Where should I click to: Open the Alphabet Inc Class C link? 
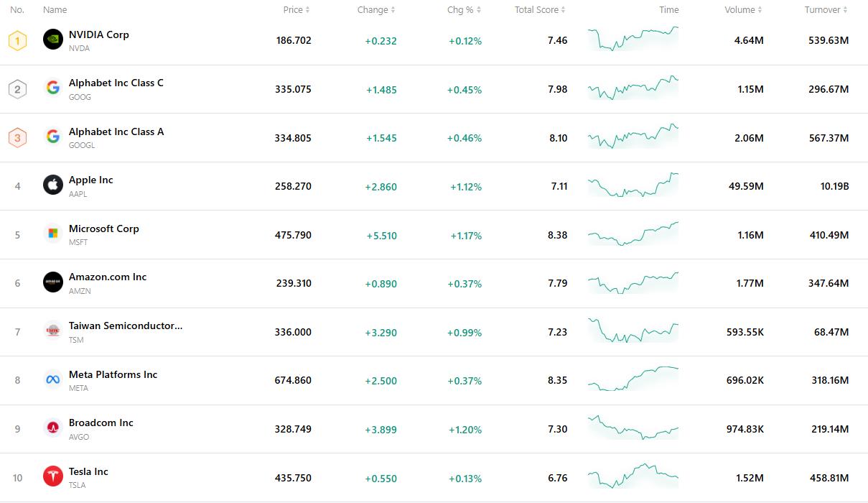tap(116, 83)
